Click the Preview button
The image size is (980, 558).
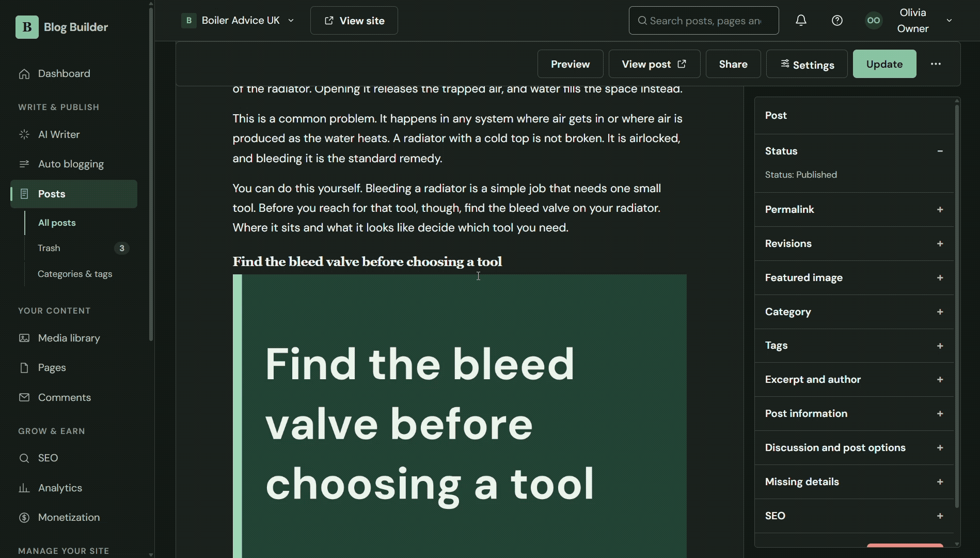(x=570, y=64)
